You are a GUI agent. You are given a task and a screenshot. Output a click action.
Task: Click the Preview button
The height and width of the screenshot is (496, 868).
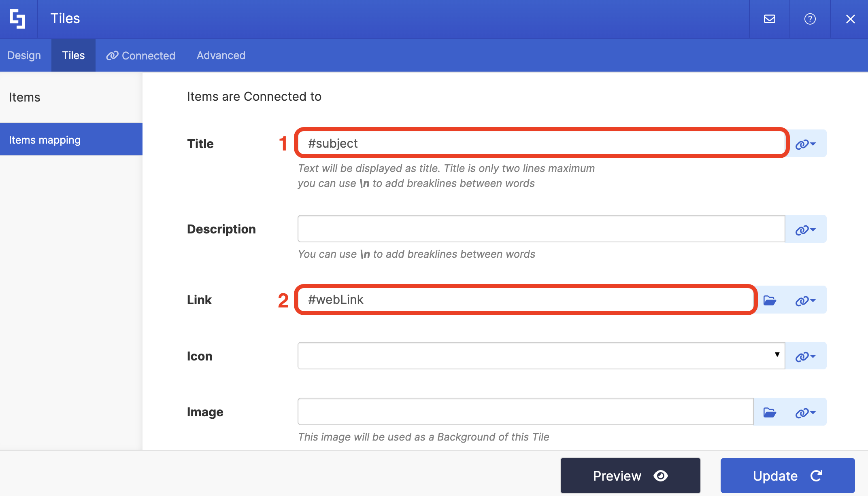click(630, 475)
